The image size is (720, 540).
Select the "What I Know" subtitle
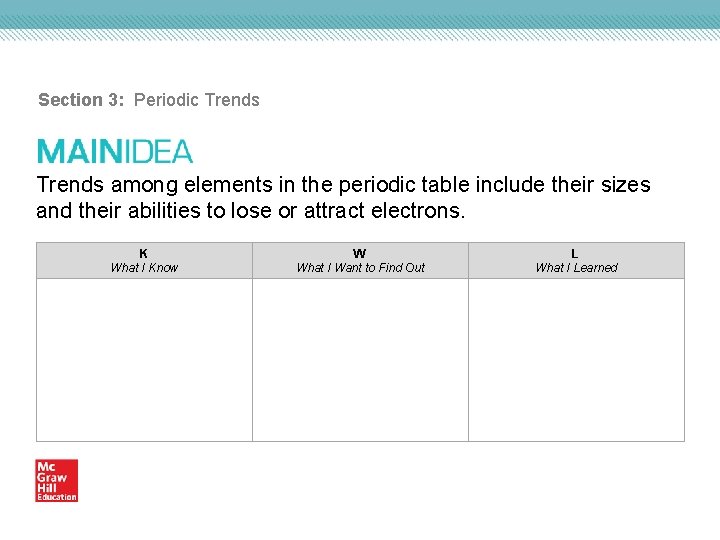(x=144, y=268)
